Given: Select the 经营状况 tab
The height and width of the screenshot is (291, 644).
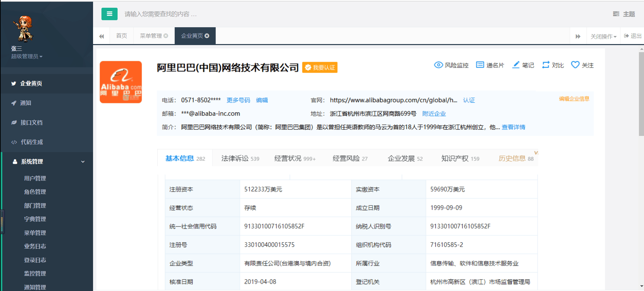Looking at the screenshot, I should click(295, 158).
